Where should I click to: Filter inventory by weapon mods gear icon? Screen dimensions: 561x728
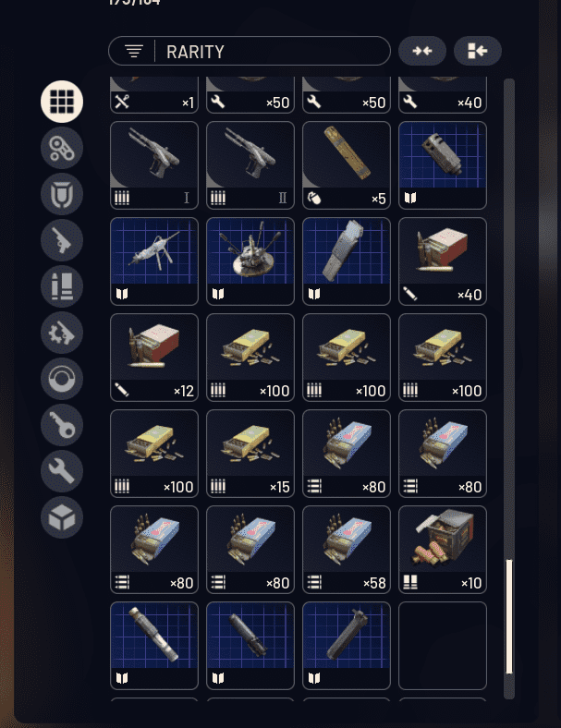pyautogui.click(x=62, y=333)
